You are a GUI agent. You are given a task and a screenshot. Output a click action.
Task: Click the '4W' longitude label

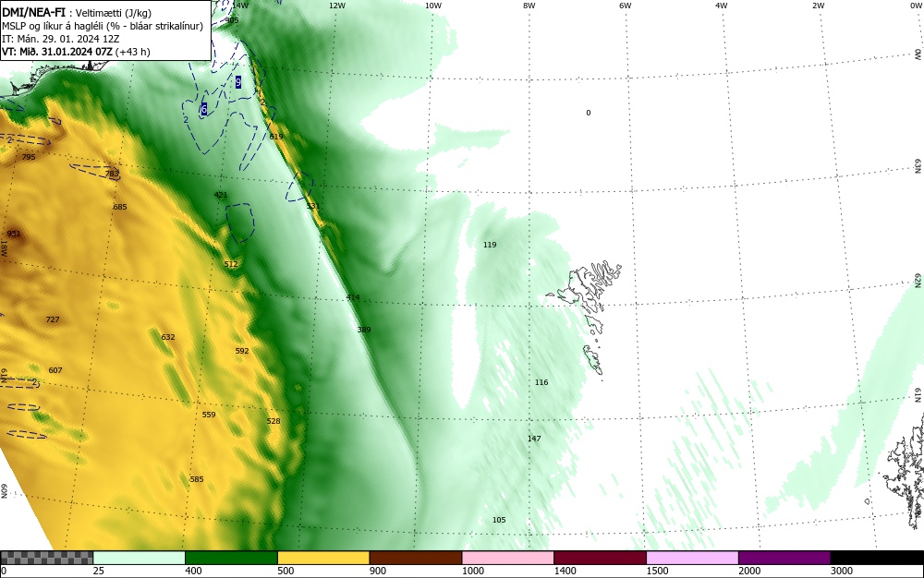click(x=722, y=6)
